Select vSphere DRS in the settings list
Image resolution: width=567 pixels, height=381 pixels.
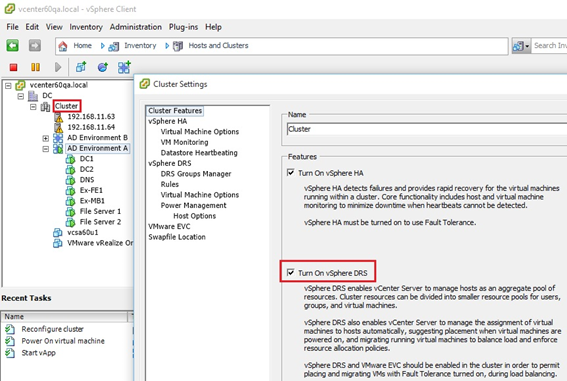(170, 163)
